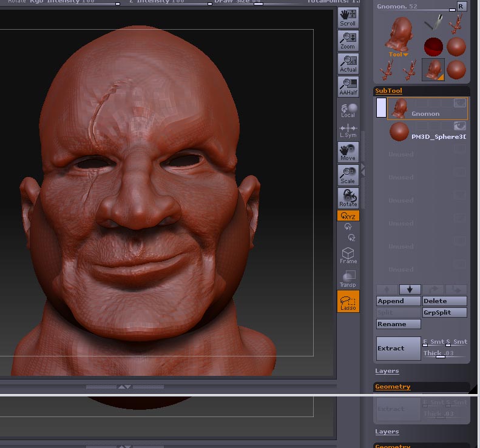Select the Rotate view tool
480x448 pixels.
pos(348,198)
